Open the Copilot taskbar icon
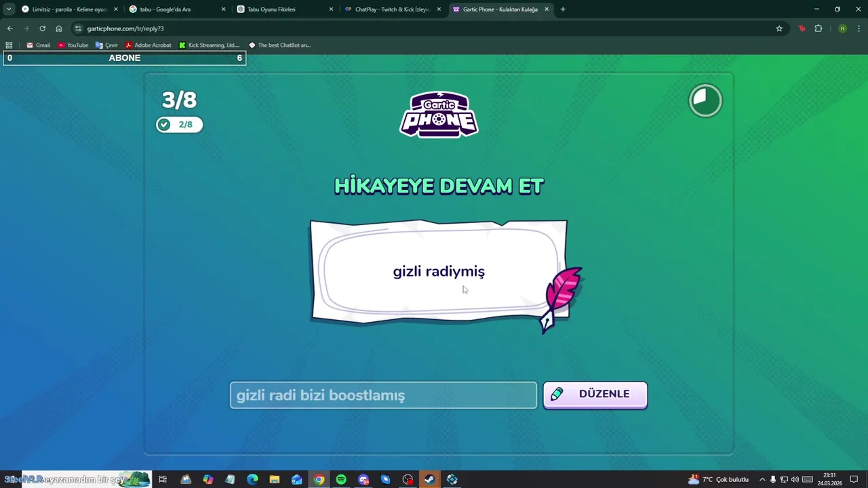Viewport: 868px width, 488px height. point(208,480)
